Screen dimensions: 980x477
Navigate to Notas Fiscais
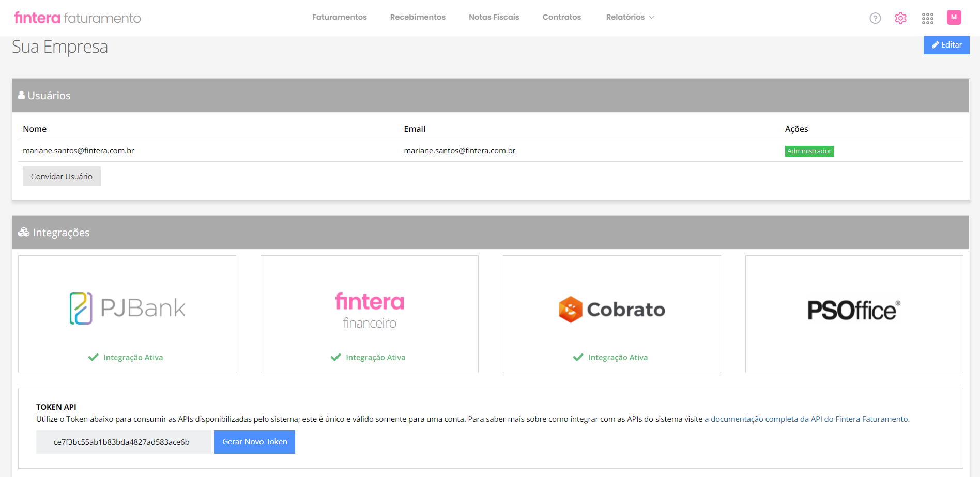tap(494, 17)
